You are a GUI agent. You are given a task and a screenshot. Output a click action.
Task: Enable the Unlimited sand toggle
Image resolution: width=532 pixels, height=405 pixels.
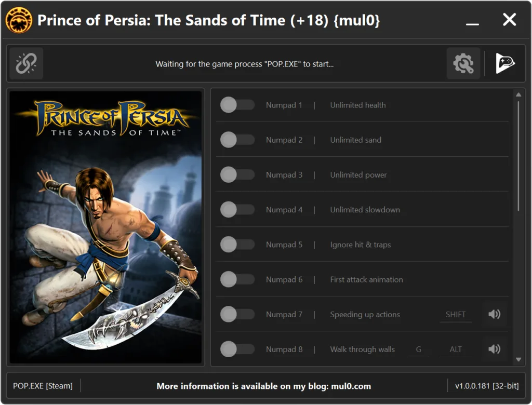[x=237, y=140]
